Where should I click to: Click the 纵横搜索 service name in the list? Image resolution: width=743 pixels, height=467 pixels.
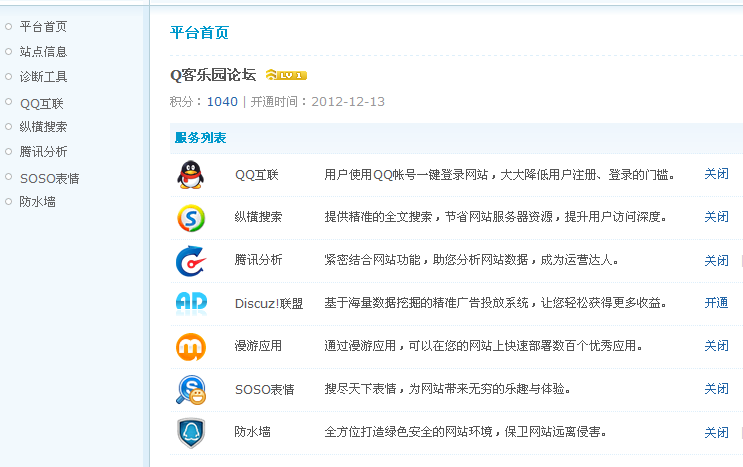coord(258,217)
